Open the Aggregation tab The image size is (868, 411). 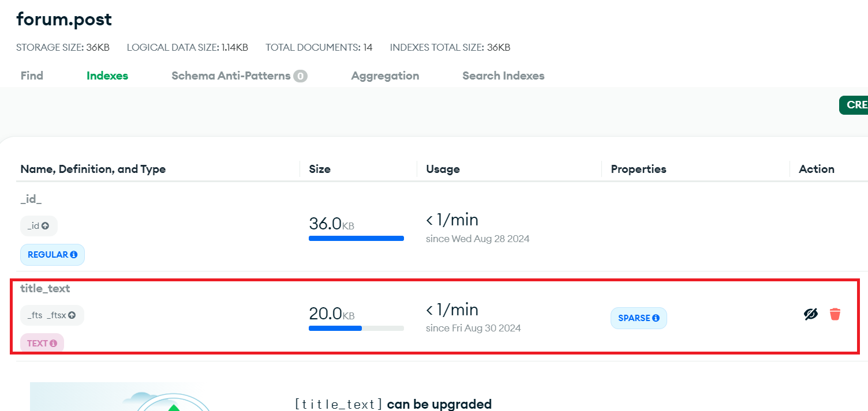point(385,76)
